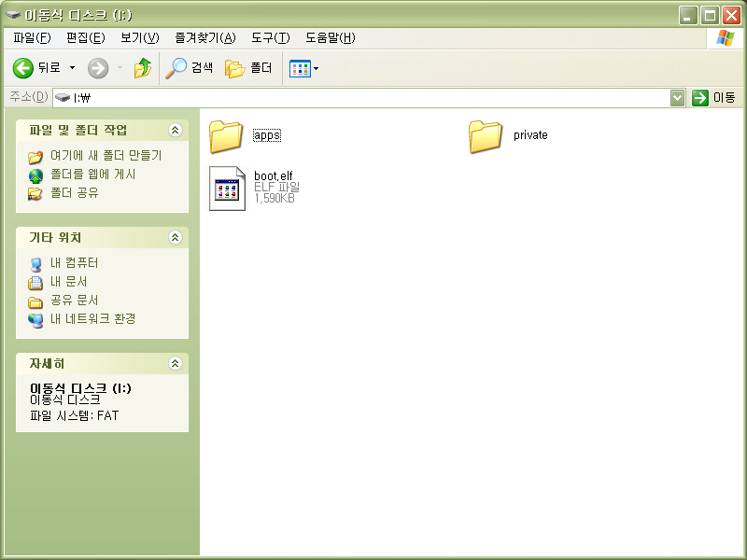Maximize the 이동식 디스크 window
Viewport: 747px width, 560px height.
click(x=710, y=16)
